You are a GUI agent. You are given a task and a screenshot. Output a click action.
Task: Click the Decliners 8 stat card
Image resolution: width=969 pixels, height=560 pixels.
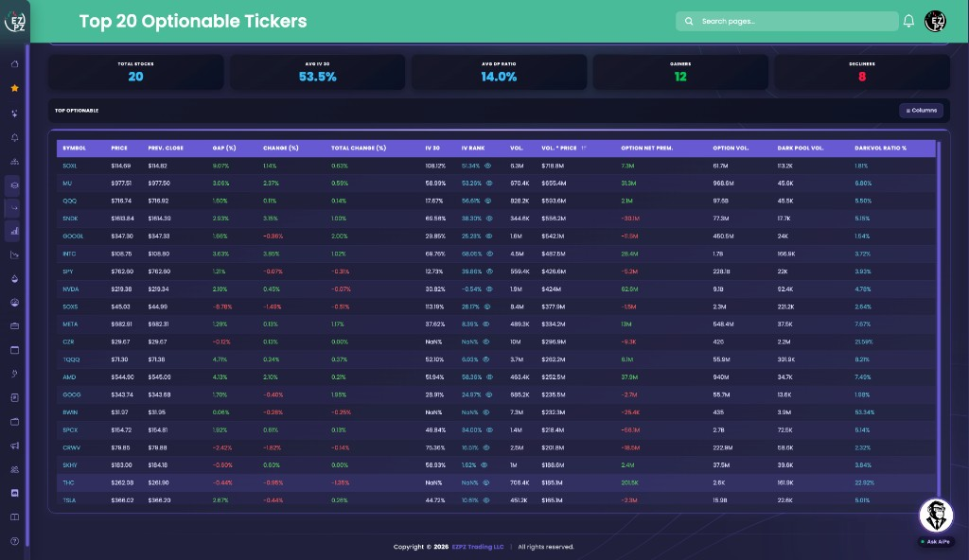861,72
